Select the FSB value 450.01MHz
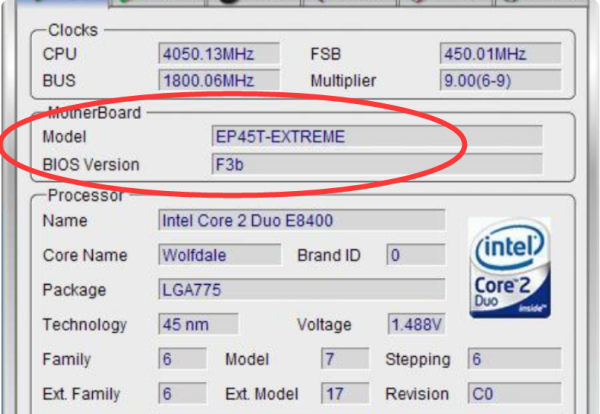 click(x=501, y=54)
